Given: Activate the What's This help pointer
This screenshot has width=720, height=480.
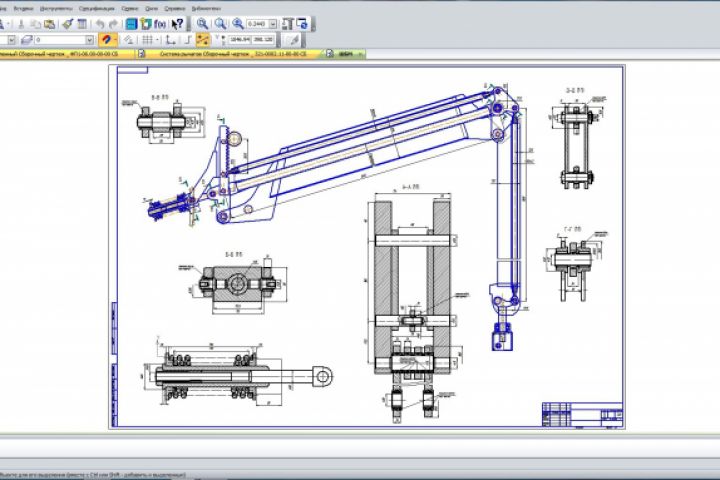Looking at the screenshot, I should (177, 24).
